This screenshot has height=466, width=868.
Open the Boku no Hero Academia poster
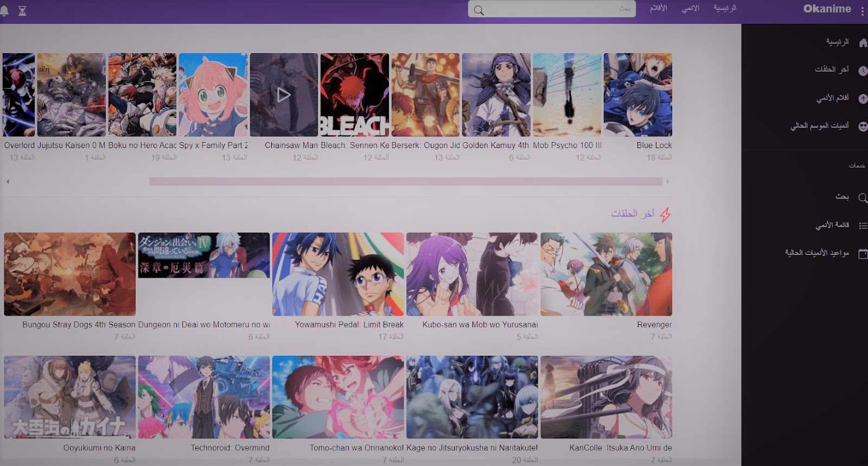(x=142, y=95)
